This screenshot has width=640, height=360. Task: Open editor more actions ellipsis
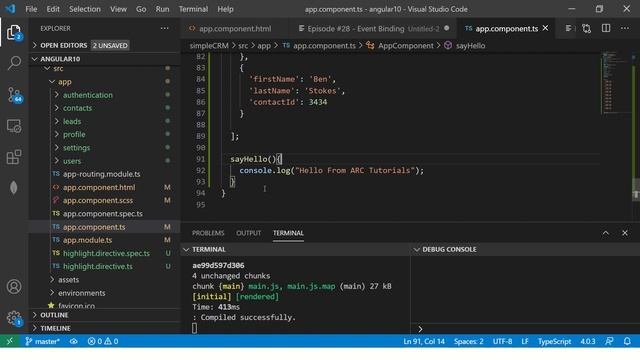(x=625, y=28)
